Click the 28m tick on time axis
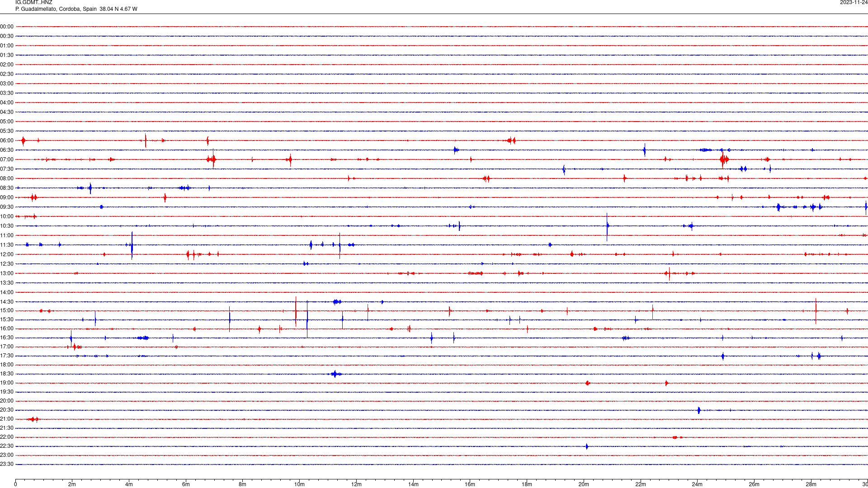 pyautogui.click(x=811, y=484)
